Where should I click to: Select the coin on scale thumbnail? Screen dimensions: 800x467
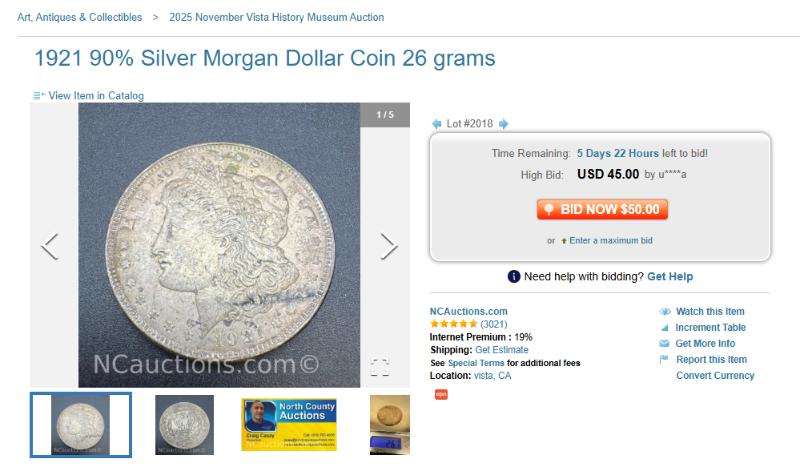(390, 425)
